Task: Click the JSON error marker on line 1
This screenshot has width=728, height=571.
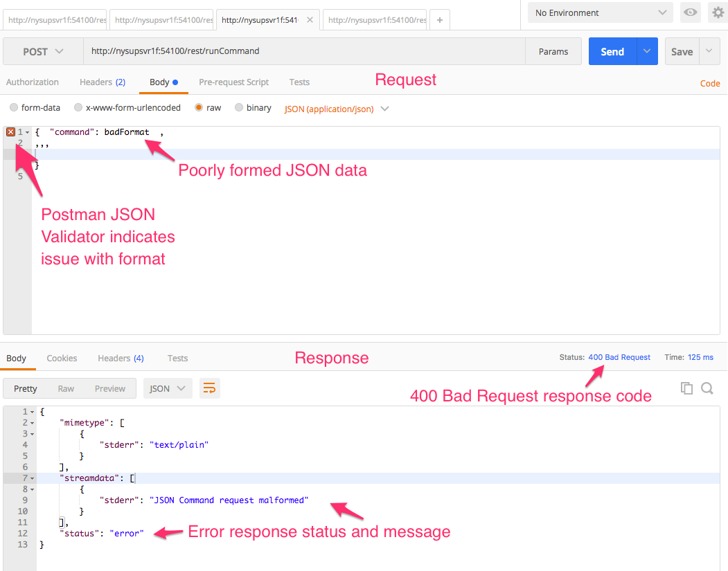Action: [x=10, y=132]
